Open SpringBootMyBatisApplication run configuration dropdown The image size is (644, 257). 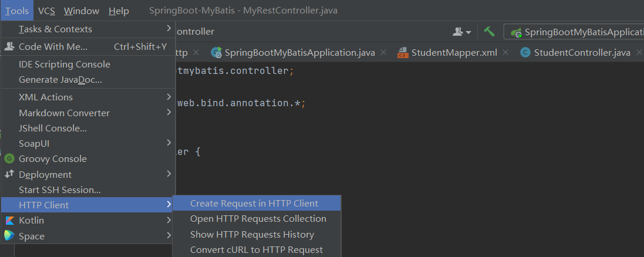point(574,32)
